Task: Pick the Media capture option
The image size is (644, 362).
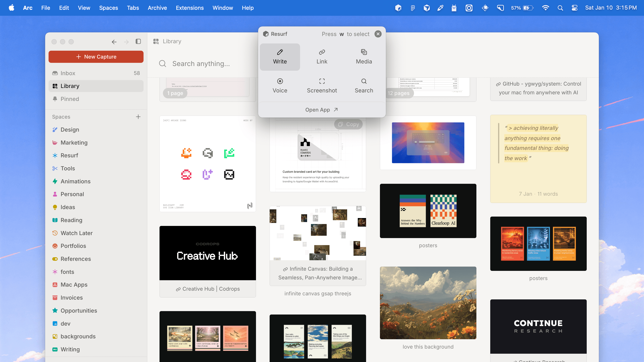Action: [364, 57]
